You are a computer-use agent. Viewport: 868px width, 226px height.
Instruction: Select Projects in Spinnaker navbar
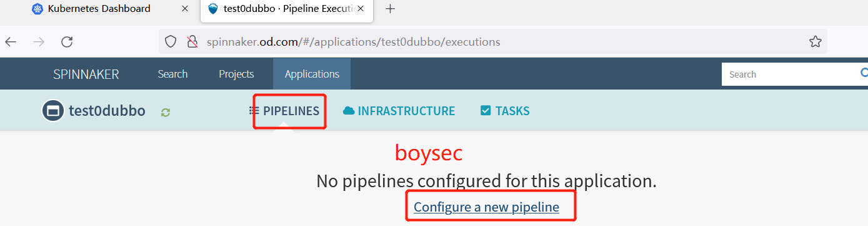click(236, 74)
